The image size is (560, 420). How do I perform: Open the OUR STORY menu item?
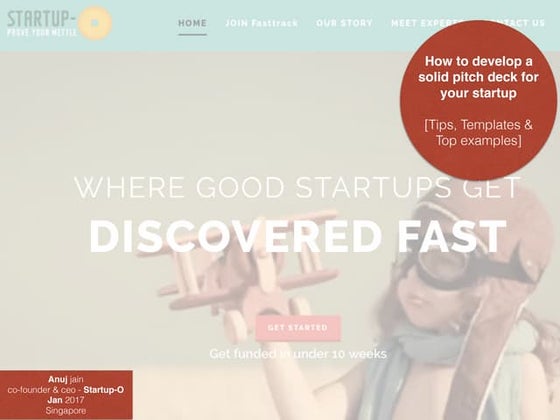(x=344, y=23)
